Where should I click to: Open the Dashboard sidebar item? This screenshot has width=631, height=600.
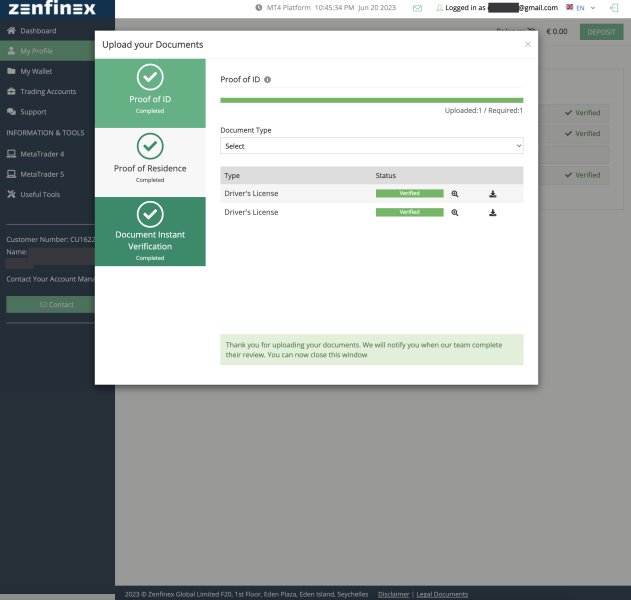pos(38,31)
